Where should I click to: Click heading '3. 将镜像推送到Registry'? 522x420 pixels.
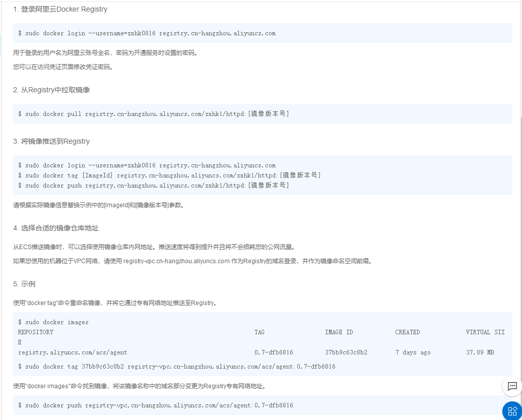pos(51,141)
